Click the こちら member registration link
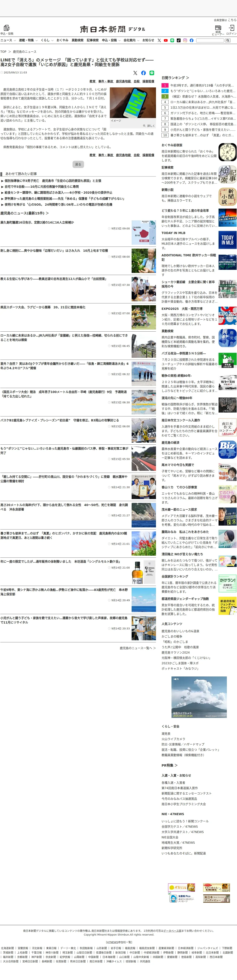This screenshot has width=237, height=980. pos(232,20)
